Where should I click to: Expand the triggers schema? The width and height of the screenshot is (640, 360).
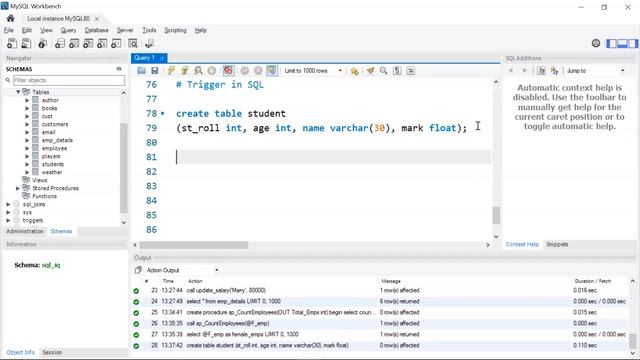pyautogui.click(x=8, y=220)
